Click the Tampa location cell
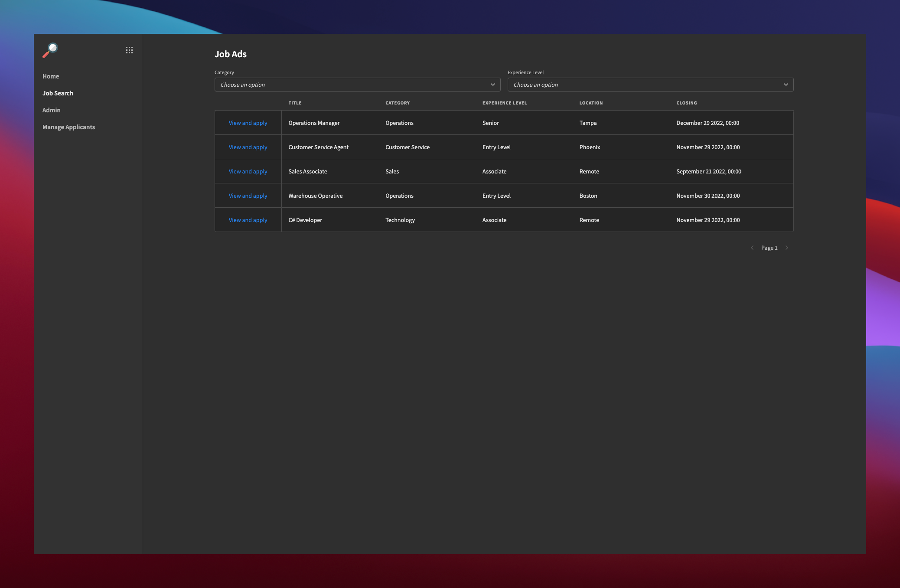Viewport: 900px width, 588px height. (588, 123)
